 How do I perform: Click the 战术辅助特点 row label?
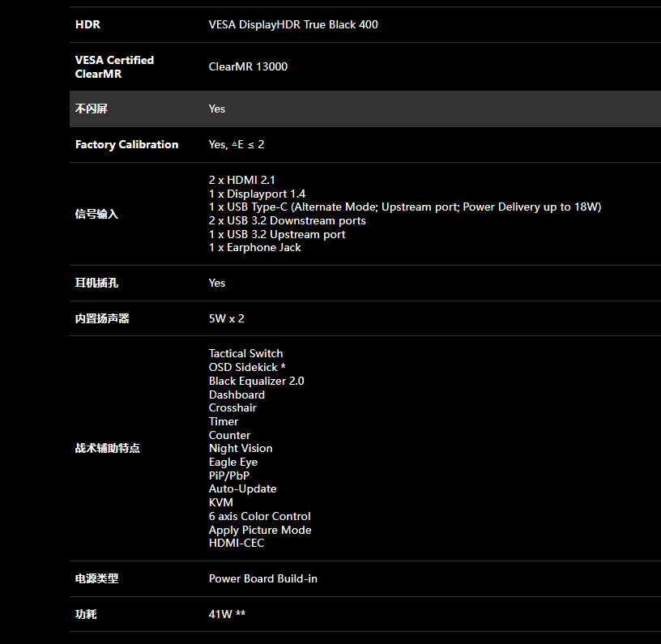[x=107, y=448]
